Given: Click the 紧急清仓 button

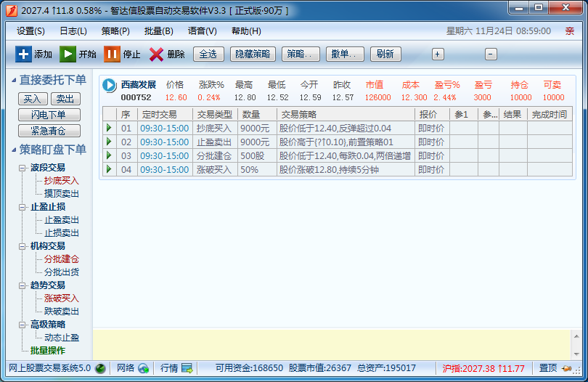Looking at the screenshot, I should pyautogui.click(x=49, y=131).
